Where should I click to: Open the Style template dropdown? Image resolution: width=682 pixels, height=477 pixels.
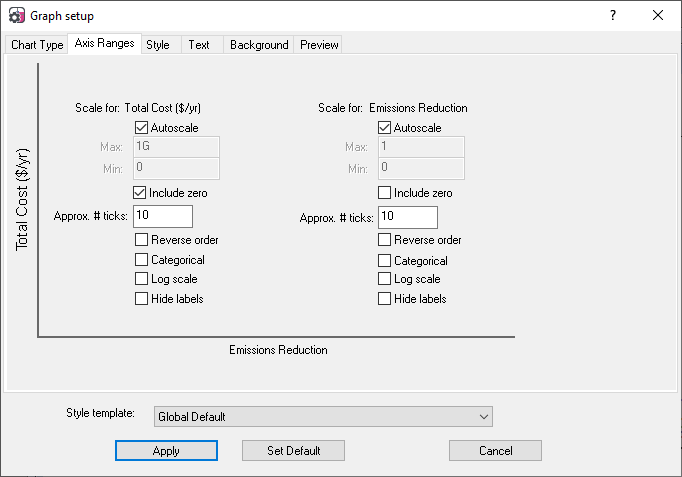pos(323,417)
